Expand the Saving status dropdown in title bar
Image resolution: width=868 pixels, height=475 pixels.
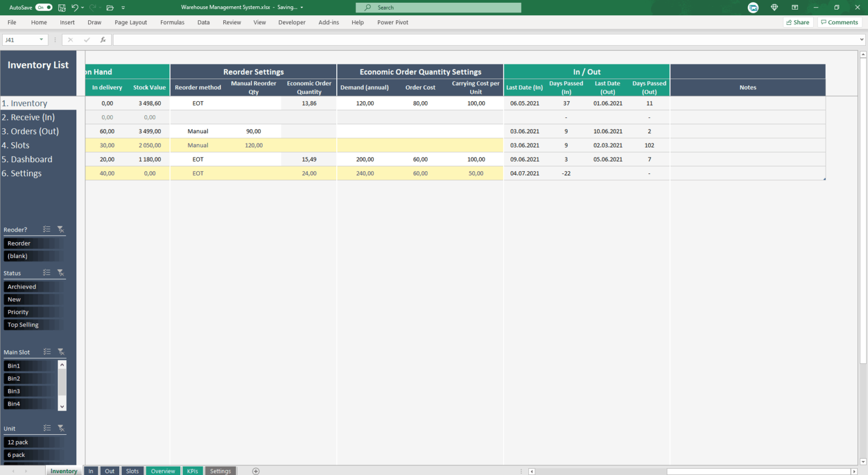301,7
